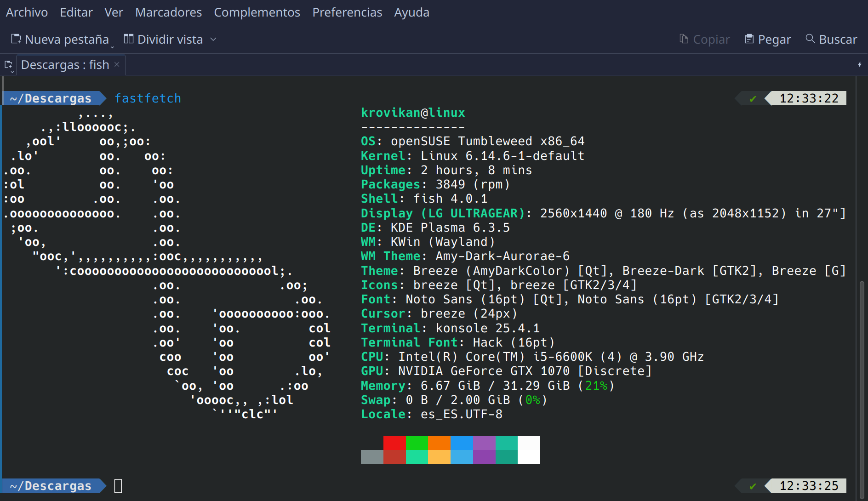Open the Marcadores menu

click(168, 12)
